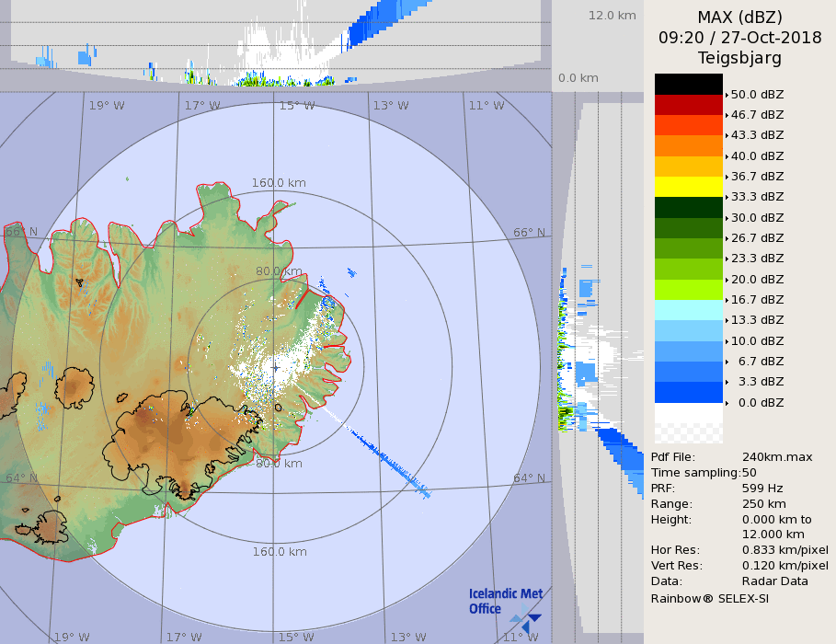Click the arrow marker beside 50.0 dBZ
Image resolution: width=836 pixels, height=644 pixels.
727,95
